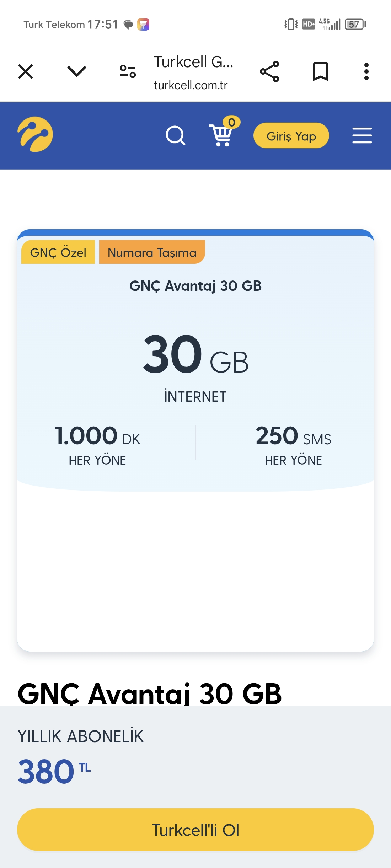
Task: Tap the 30 GB internet amount
Action: click(x=195, y=355)
